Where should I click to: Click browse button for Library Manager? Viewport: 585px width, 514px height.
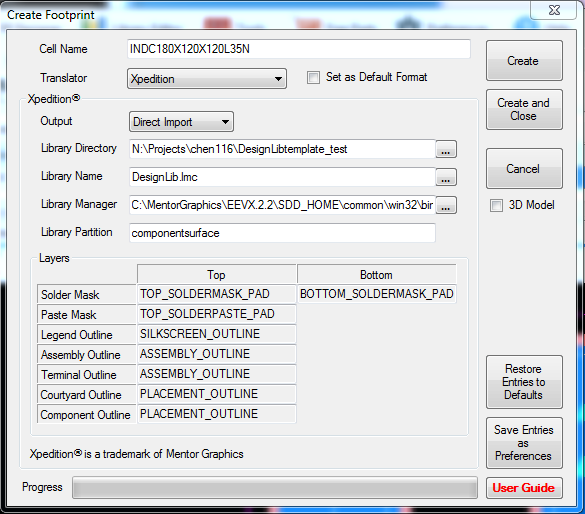pyautogui.click(x=446, y=205)
